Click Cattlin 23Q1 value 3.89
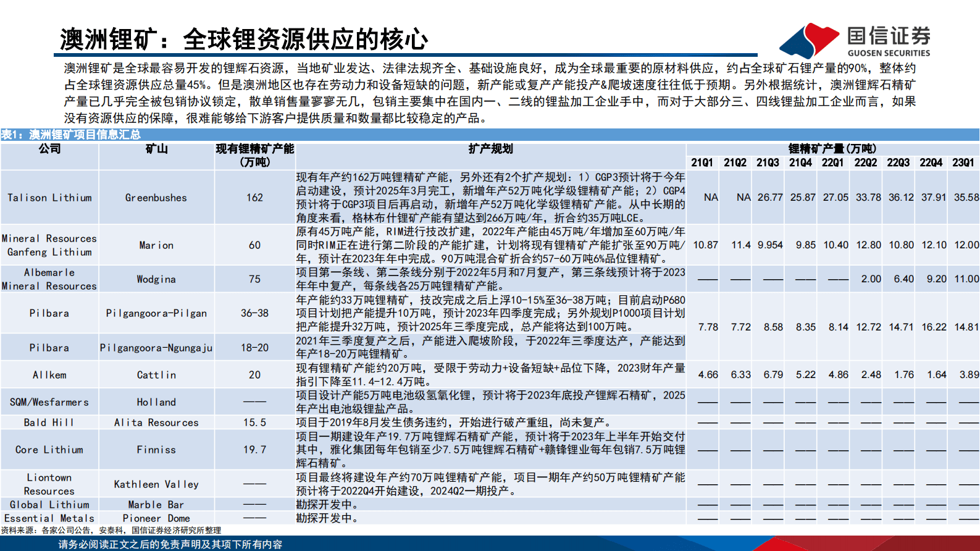 click(969, 375)
